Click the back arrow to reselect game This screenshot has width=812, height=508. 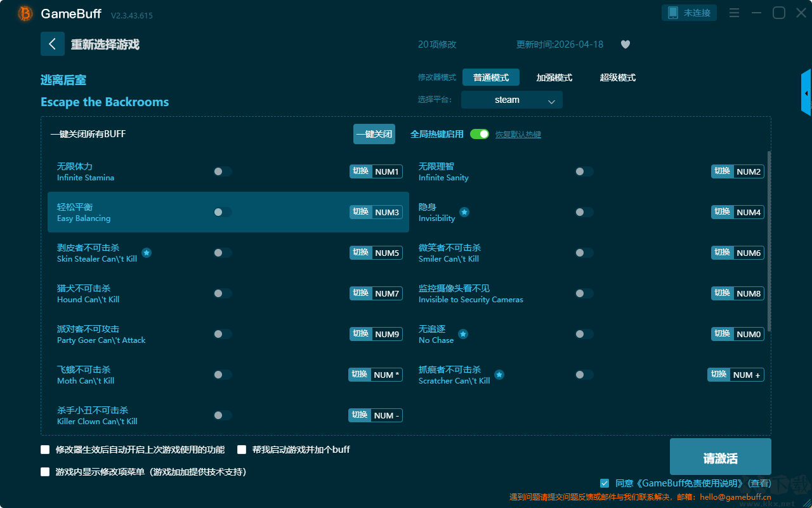(53, 44)
